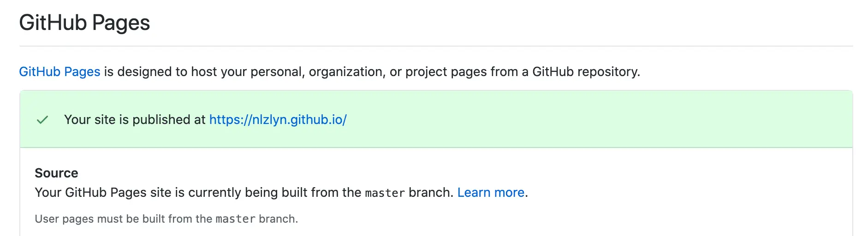Click the 'Your site is published at' text
Image resolution: width=868 pixels, height=236 pixels.
(x=135, y=120)
